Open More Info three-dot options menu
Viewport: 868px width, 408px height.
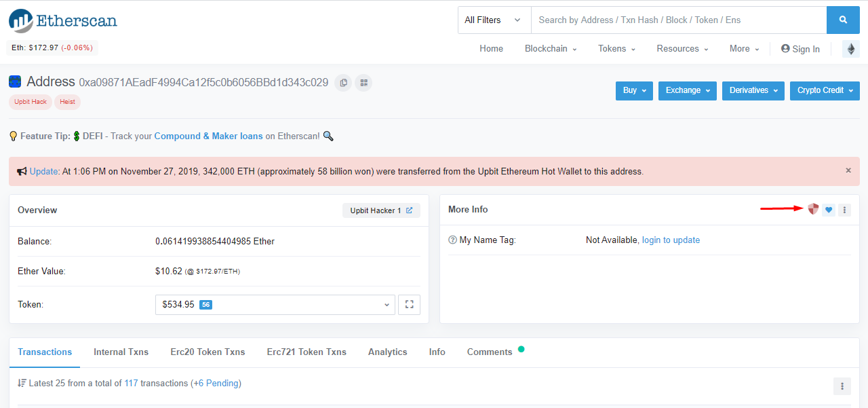pyautogui.click(x=844, y=210)
